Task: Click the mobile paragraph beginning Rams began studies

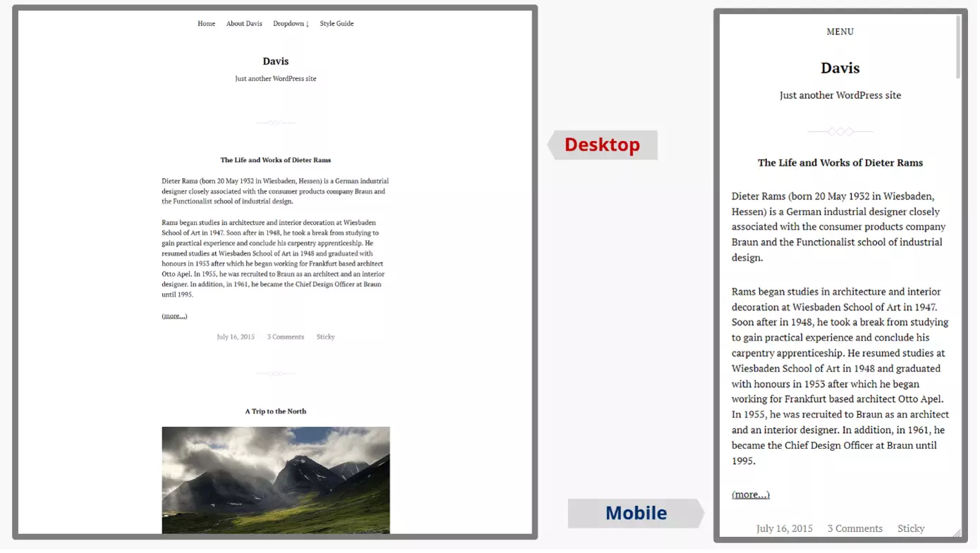Action: [840, 376]
